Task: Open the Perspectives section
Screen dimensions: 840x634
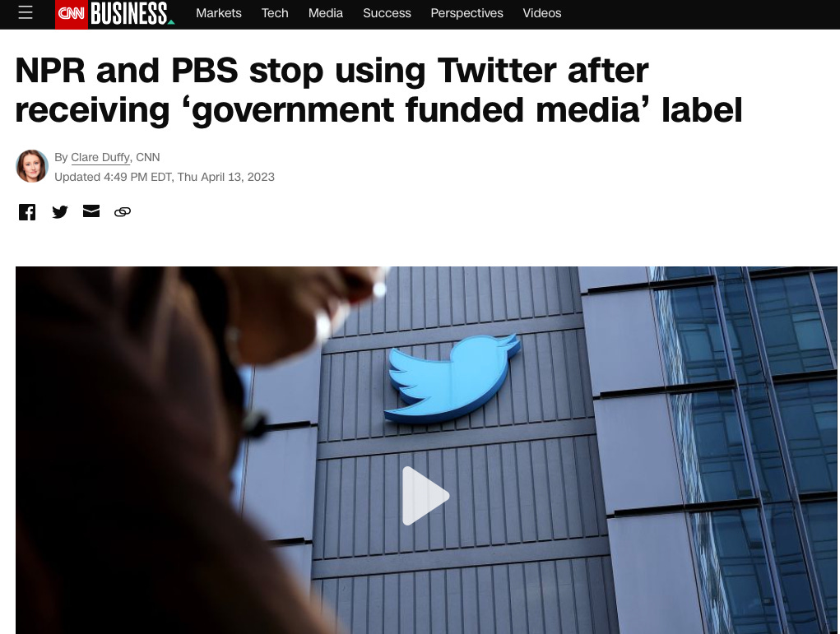Action: tap(466, 13)
